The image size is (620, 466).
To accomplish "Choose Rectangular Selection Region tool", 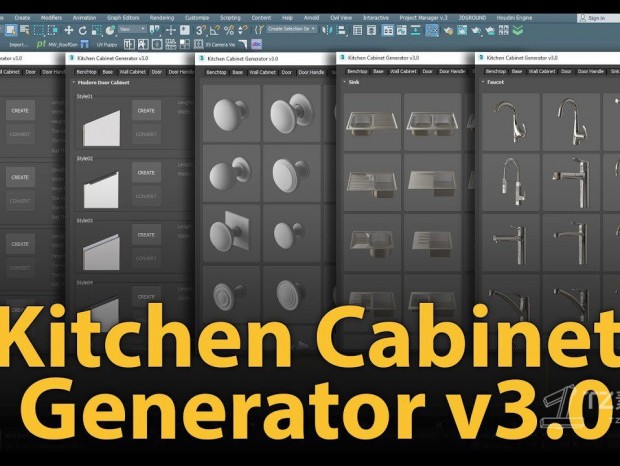I will 39,30.
